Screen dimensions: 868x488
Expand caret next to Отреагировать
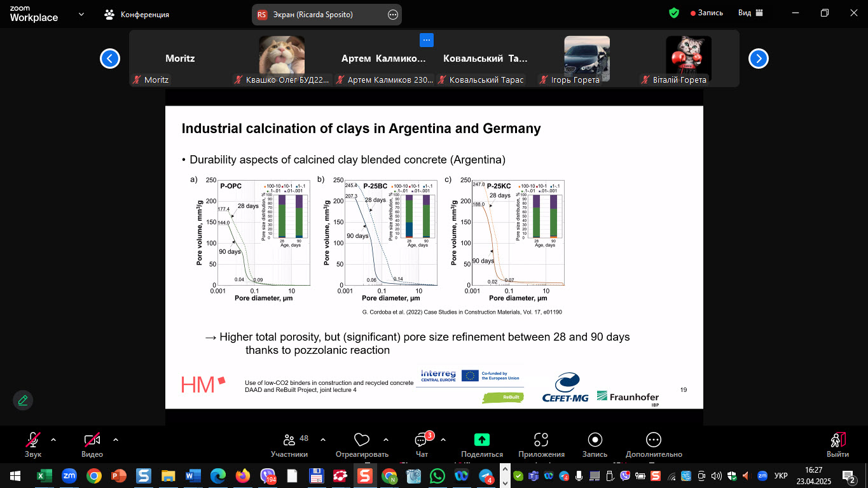click(x=386, y=440)
